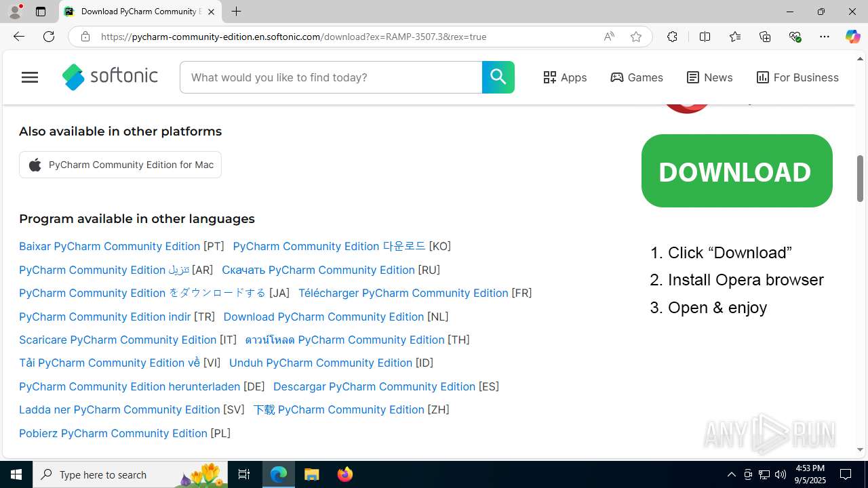Click the browser address bar URL

coord(294,37)
